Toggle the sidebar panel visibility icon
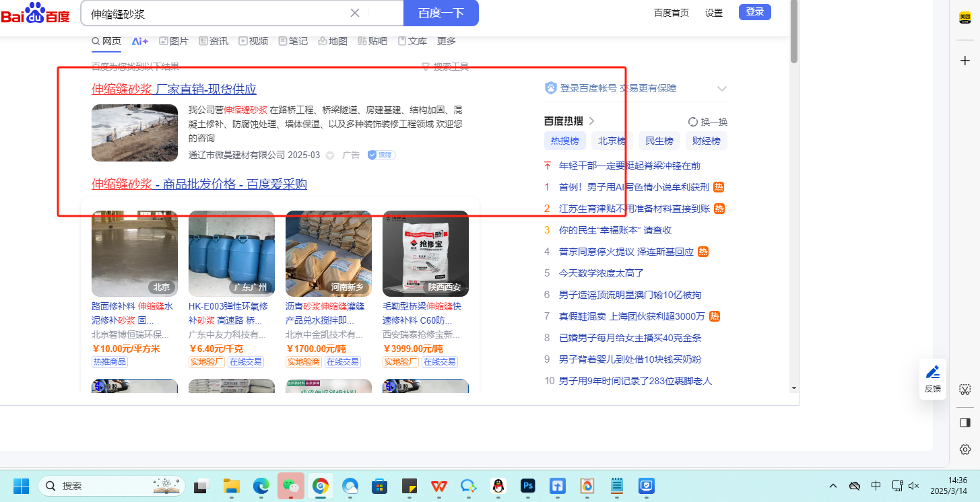 [x=965, y=423]
